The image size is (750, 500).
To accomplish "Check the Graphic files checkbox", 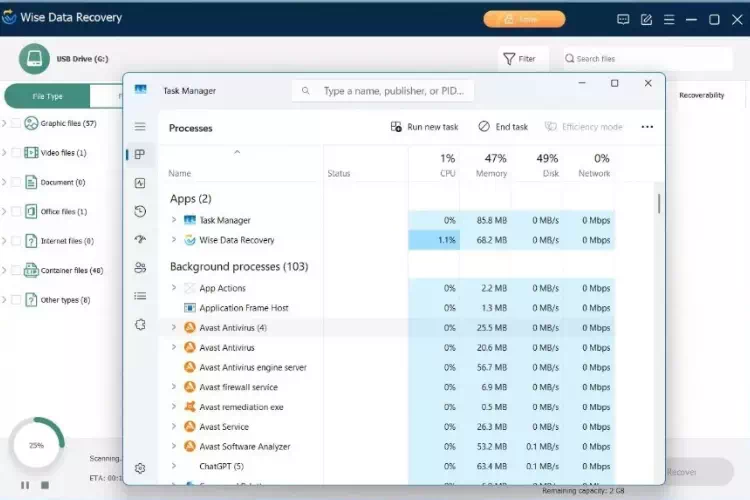I will [16, 123].
